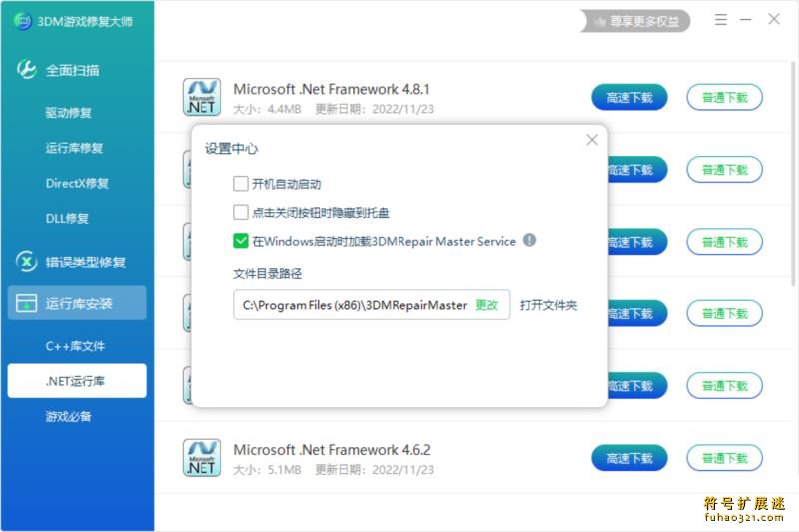
Task: Click 打开文件夹 link
Action: pos(548,305)
